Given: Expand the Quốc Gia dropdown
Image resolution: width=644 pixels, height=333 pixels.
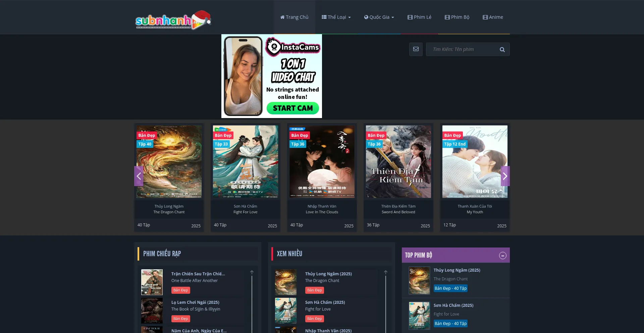Looking at the screenshot, I should [x=379, y=17].
